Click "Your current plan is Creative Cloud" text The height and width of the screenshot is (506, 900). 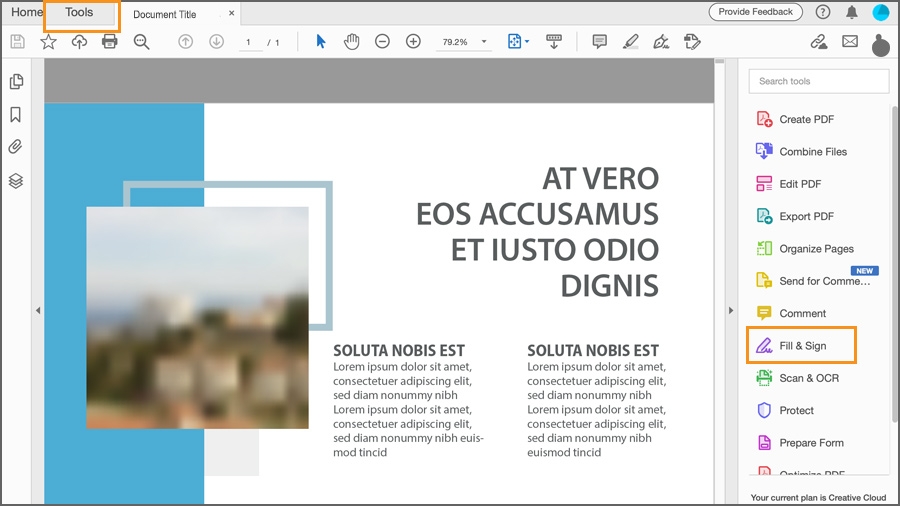coord(818,497)
